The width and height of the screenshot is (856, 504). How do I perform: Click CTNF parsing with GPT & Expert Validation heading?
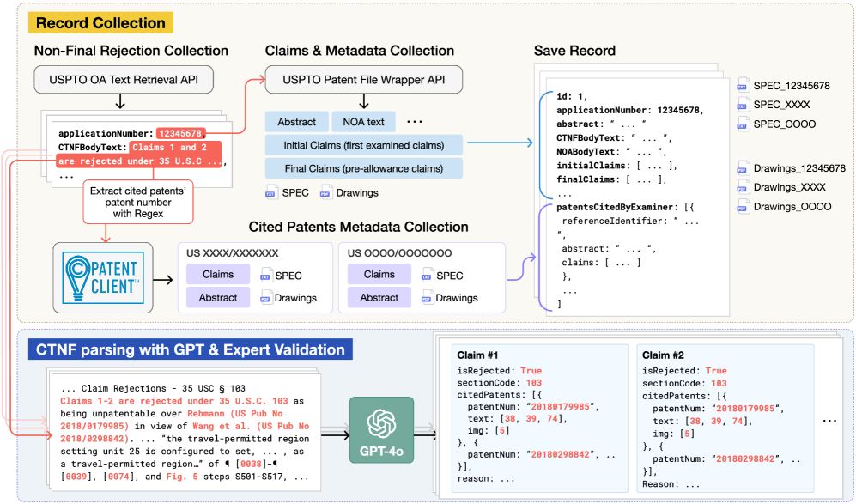[x=191, y=349]
